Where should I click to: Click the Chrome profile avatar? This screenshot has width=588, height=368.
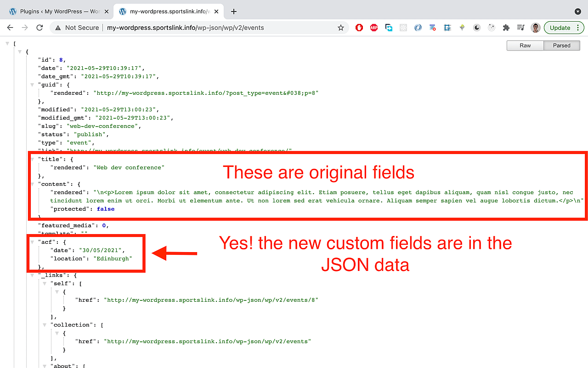click(536, 27)
